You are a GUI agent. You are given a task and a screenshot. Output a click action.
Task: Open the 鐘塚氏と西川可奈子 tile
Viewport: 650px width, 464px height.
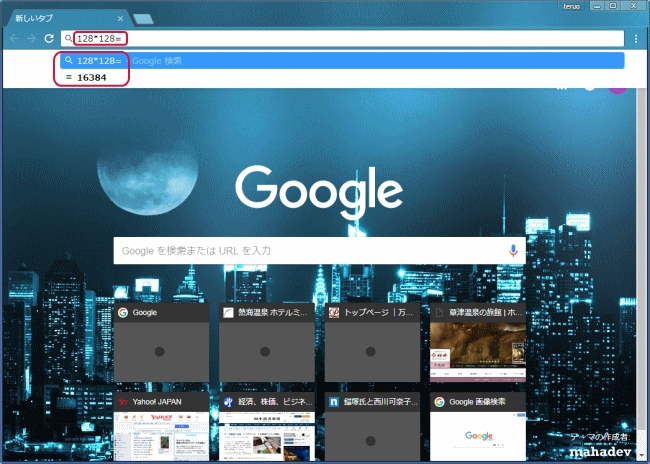tap(372, 427)
